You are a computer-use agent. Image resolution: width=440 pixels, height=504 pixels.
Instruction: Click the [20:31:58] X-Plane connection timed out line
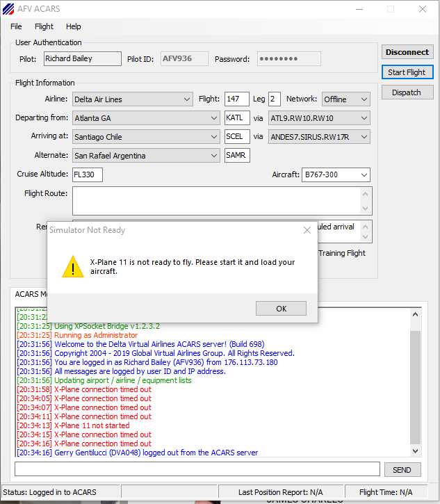84,389
